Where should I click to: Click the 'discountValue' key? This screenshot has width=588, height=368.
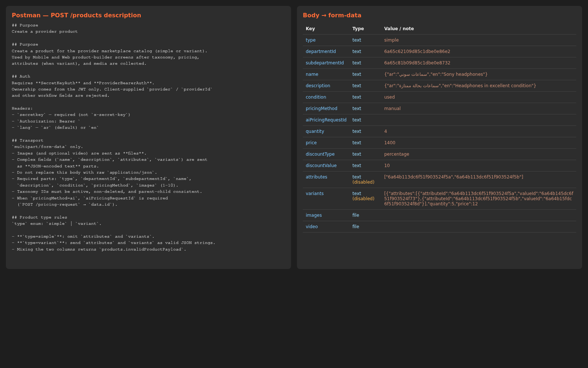pyautogui.click(x=321, y=166)
